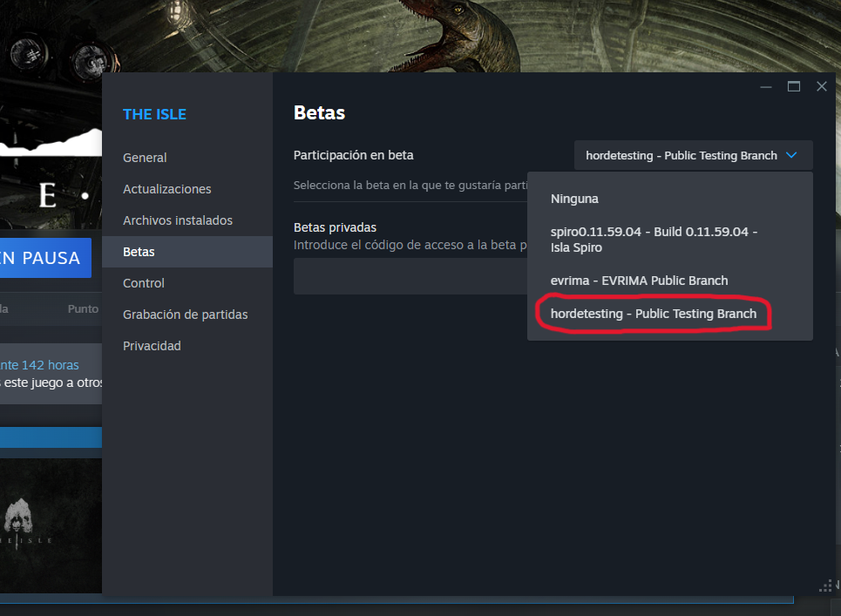Switch to the Control section

click(144, 283)
